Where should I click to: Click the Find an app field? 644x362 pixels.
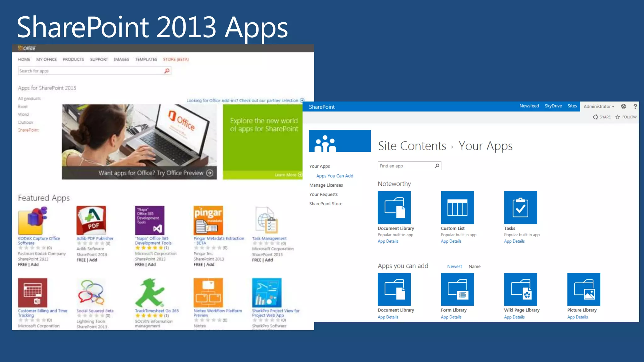coord(406,166)
